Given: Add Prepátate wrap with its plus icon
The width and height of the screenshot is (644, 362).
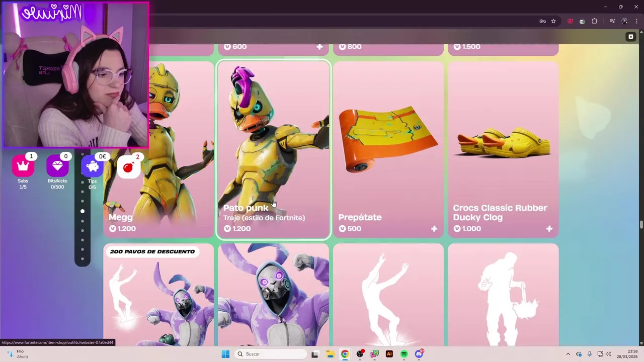Looking at the screenshot, I should [x=434, y=229].
